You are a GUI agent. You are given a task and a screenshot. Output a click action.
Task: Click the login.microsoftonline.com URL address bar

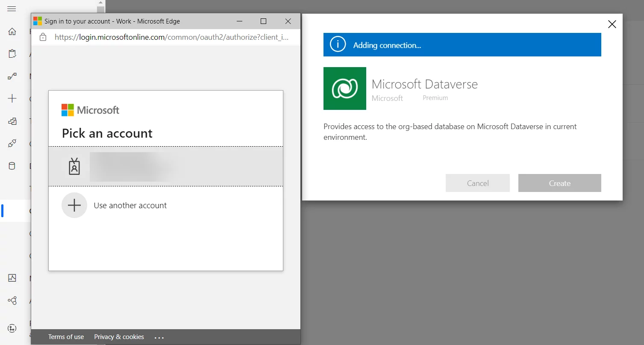coord(171,37)
